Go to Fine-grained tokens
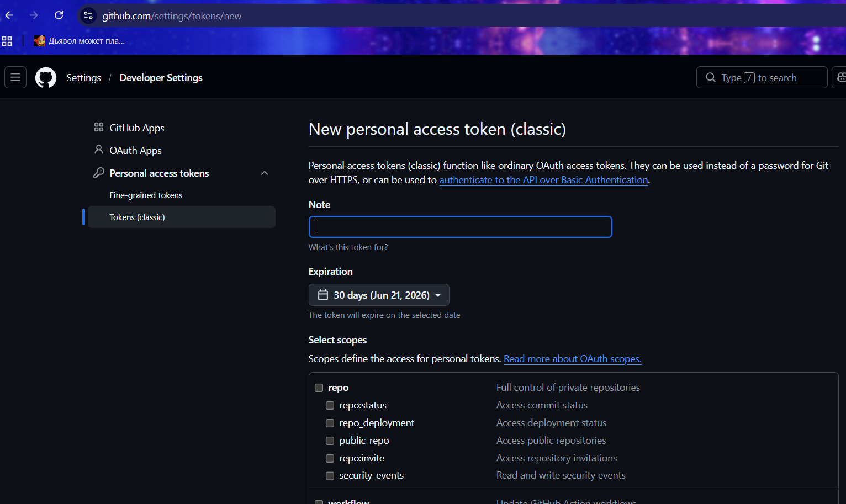The width and height of the screenshot is (846, 504). click(146, 195)
